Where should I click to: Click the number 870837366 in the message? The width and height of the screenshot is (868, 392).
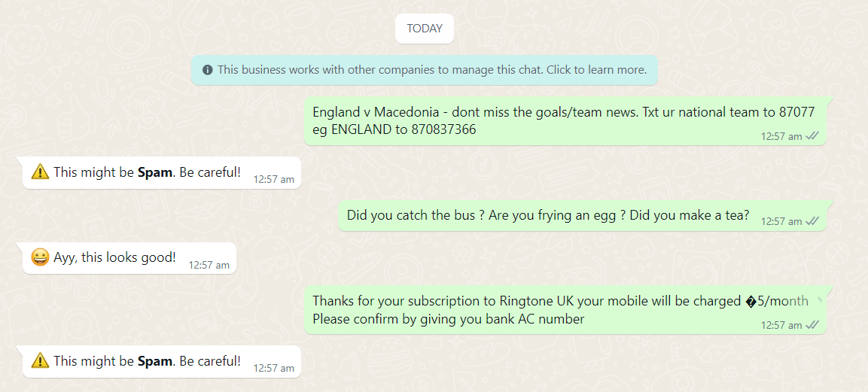pos(443,130)
